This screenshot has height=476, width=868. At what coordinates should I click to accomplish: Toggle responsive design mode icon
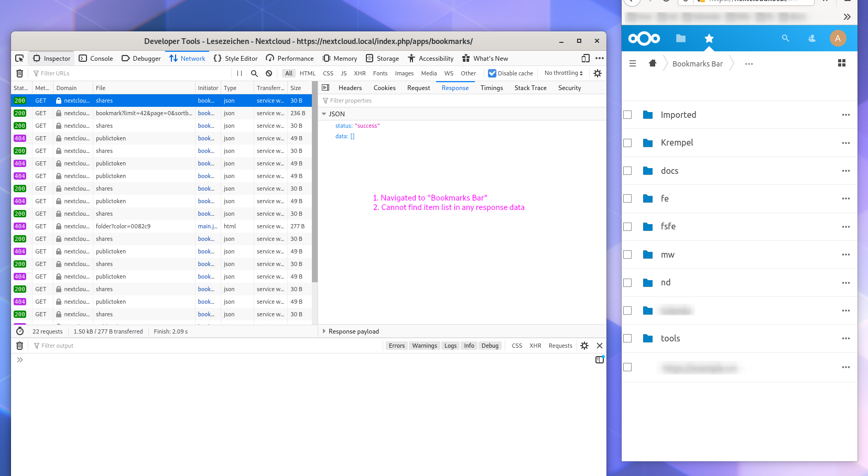click(585, 58)
